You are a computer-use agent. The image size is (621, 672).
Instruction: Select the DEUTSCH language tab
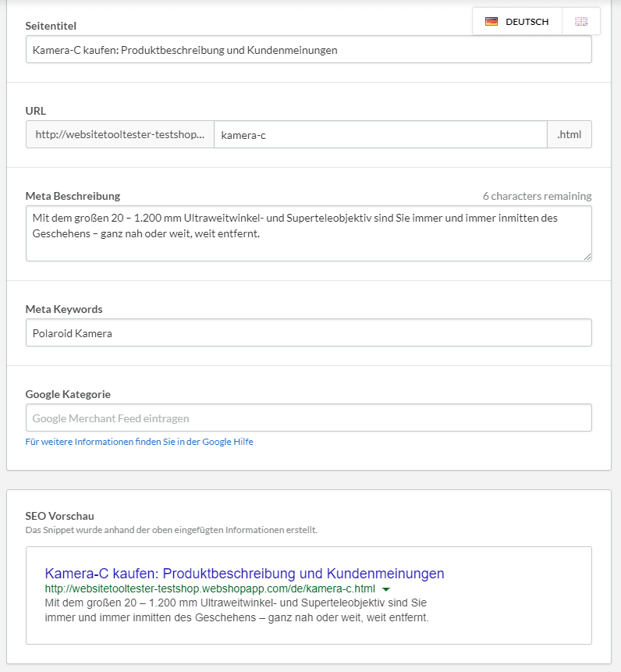[x=517, y=21]
